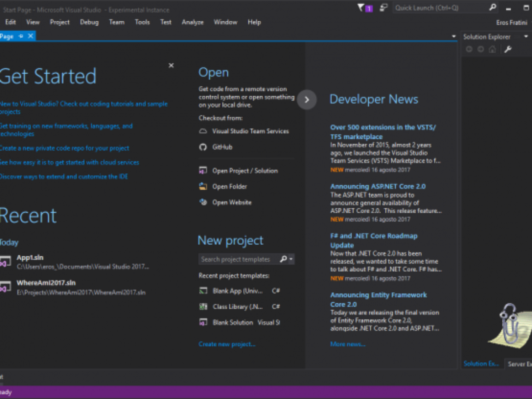
Task: Click the Class Library template icon
Action: point(203,306)
